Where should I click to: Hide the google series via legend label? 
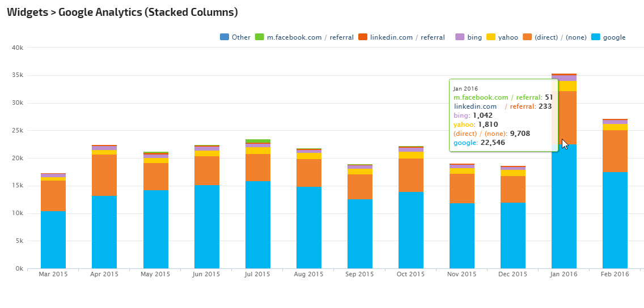614,37
